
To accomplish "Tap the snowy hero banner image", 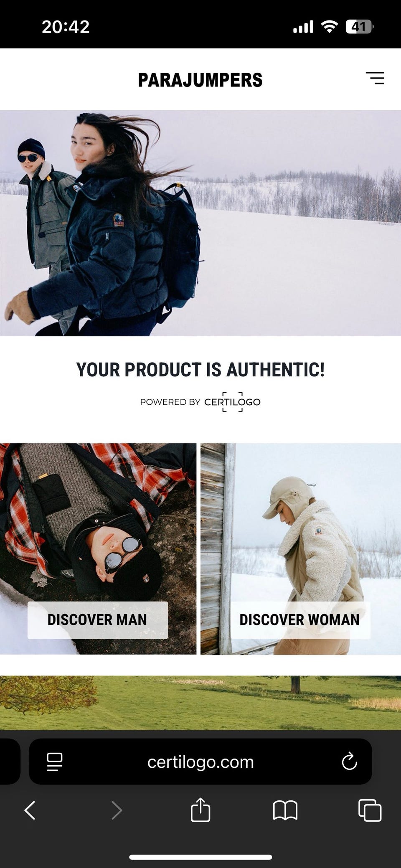I will tap(200, 223).
